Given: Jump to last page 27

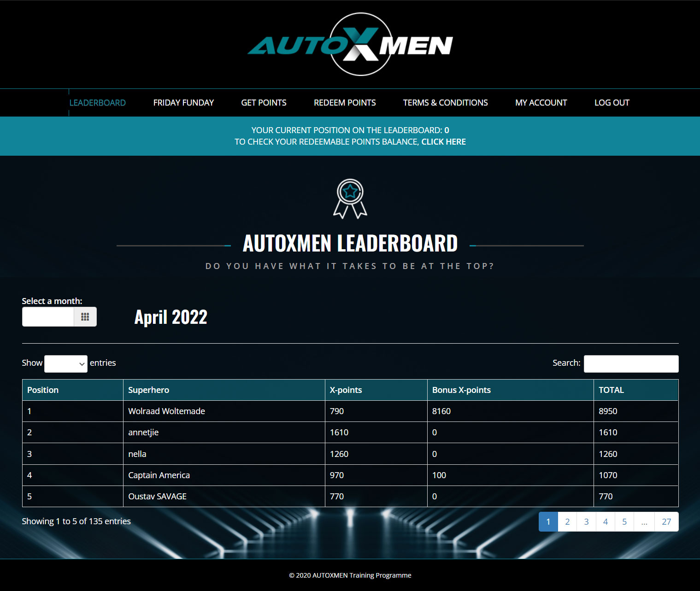Looking at the screenshot, I should click(666, 522).
